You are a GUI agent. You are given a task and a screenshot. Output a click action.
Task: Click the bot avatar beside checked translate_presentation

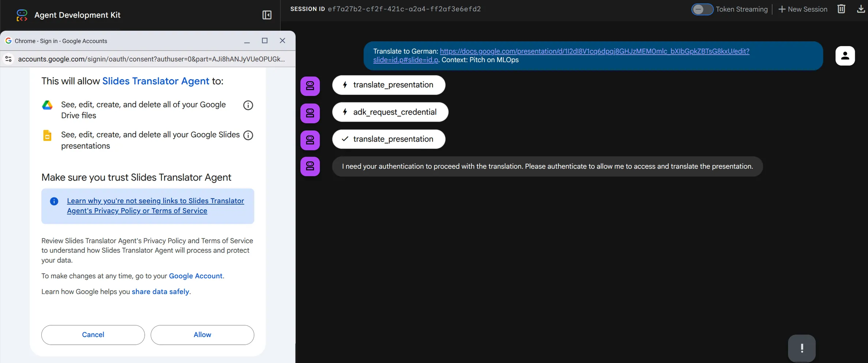(x=310, y=140)
